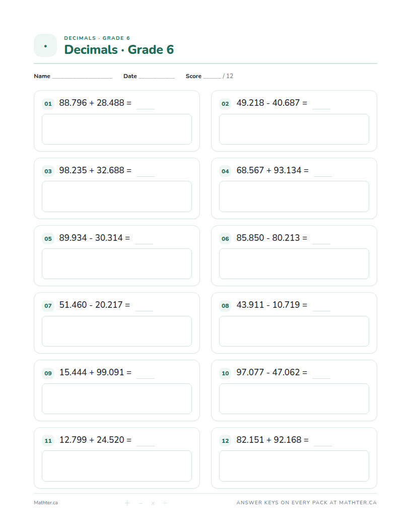The width and height of the screenshot is (411, 532).
Task: Click the work box under 98.235 + 32.688
Action: click(117, 196)
